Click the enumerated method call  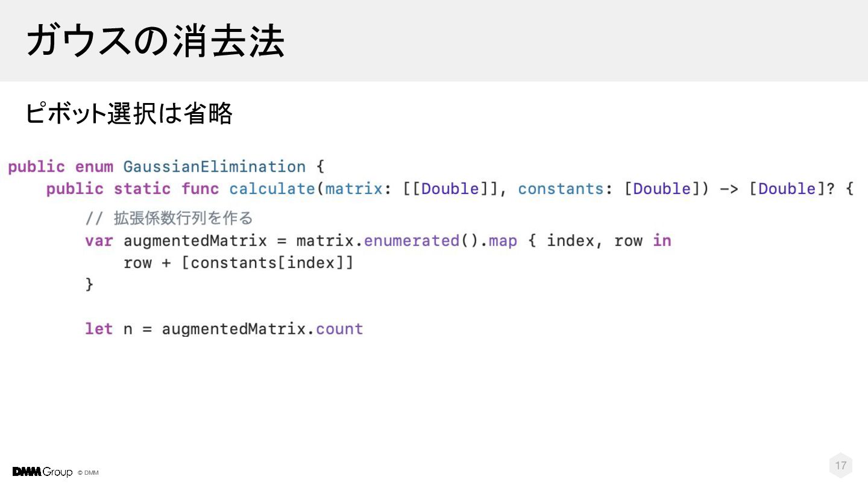(412, 240)
